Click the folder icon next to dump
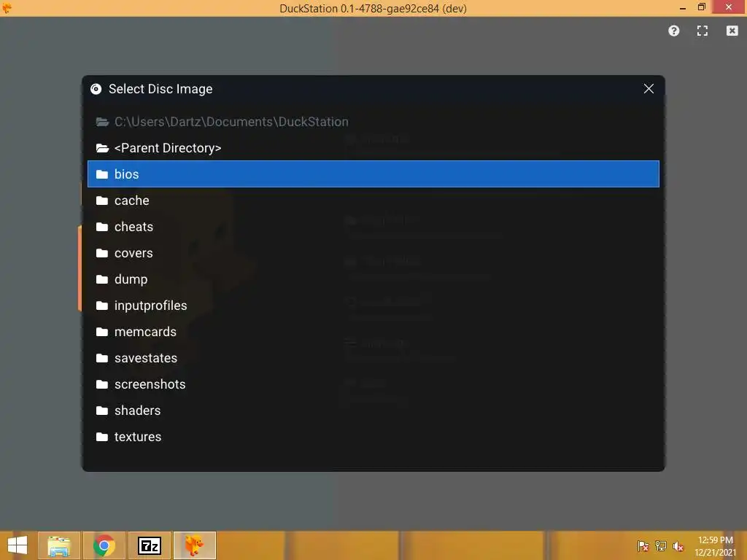 pyautogui.click(x=102, y=279)
